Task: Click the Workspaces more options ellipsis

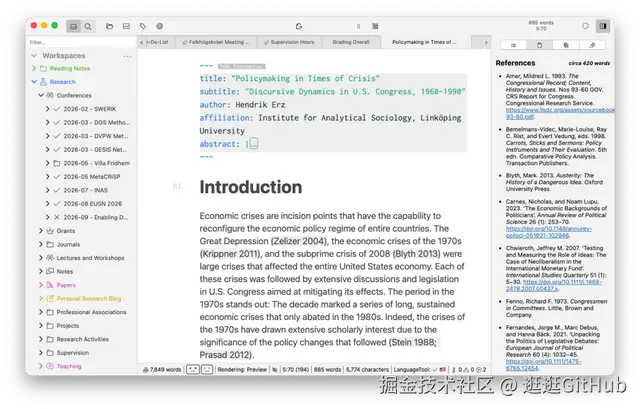Action: [x=127, y=56]
